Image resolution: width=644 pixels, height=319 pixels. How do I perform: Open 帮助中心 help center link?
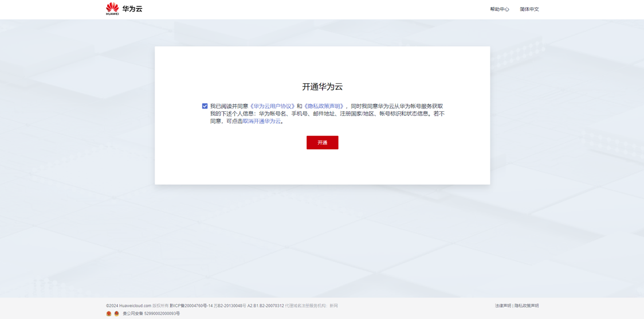coord(500,9)
